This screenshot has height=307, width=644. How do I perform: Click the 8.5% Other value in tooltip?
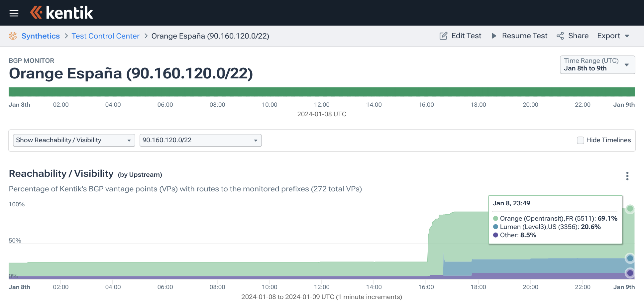[x=528, y=235]
